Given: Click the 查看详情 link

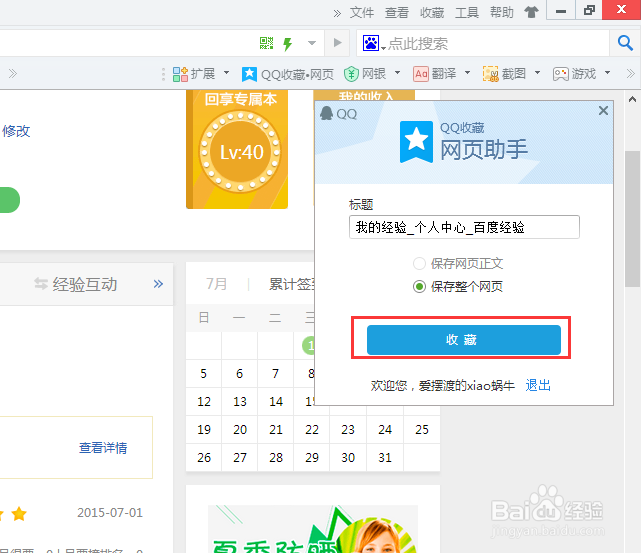Looking at the screenshot, I should click(x=103, y=448).
